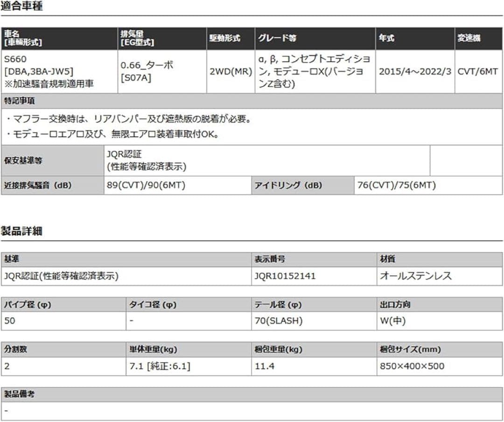
Task: Click the 排気量 [EG型式] column header
Action: pos(162,38)
